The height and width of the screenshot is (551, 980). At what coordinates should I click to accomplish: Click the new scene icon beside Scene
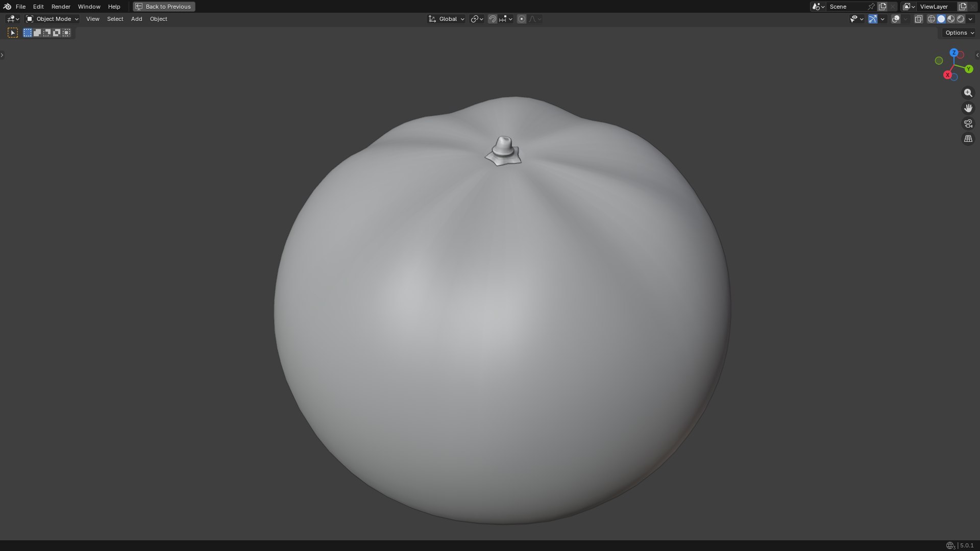tap(883, 7)
